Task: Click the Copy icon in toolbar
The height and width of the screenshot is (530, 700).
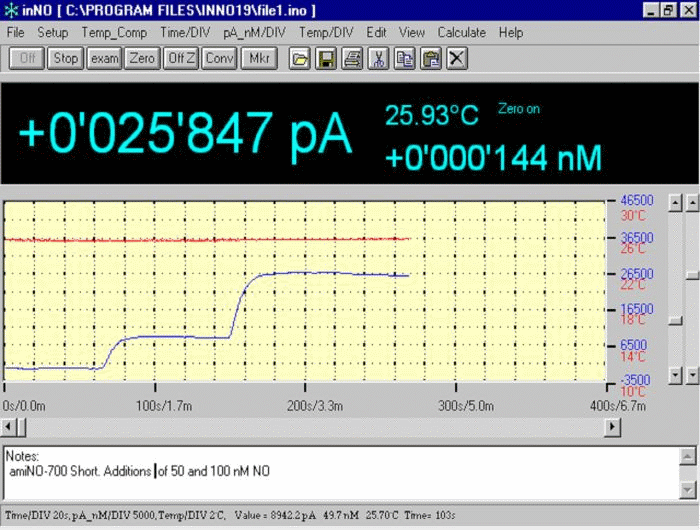Action: point(404,58)
